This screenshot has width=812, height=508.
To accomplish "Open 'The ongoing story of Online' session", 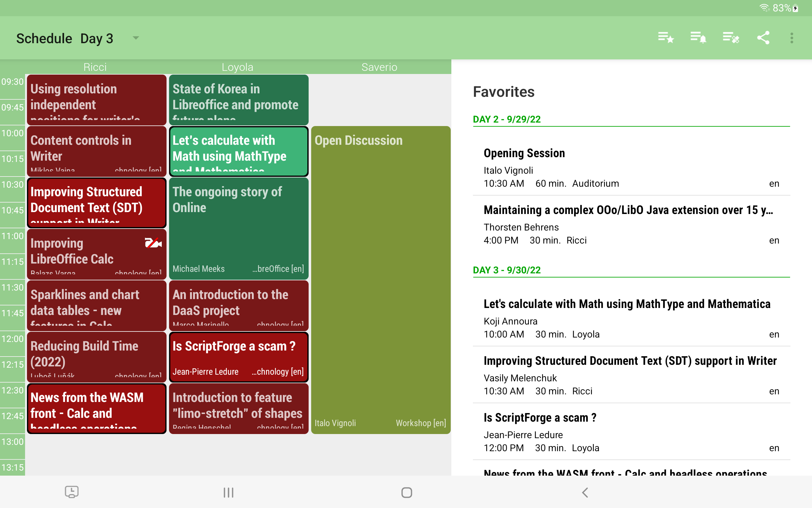I will tap(239, 229).
